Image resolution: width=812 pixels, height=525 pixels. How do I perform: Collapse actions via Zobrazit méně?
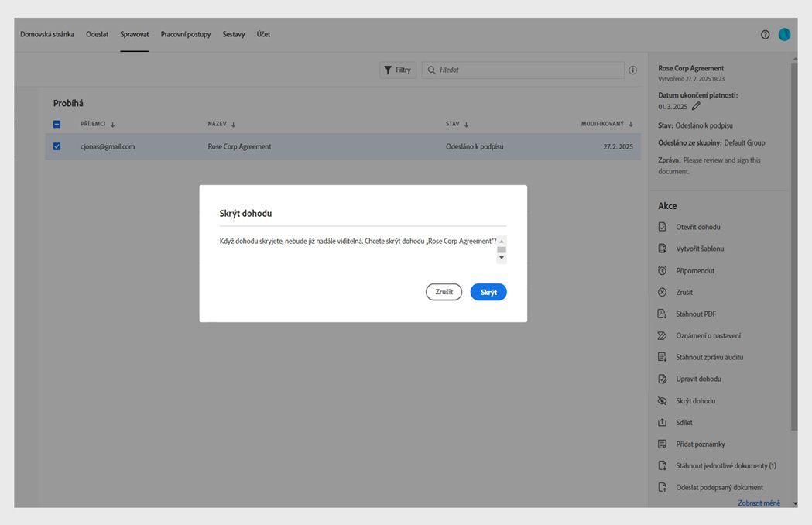pyautogui.click(x=759, y=503)
